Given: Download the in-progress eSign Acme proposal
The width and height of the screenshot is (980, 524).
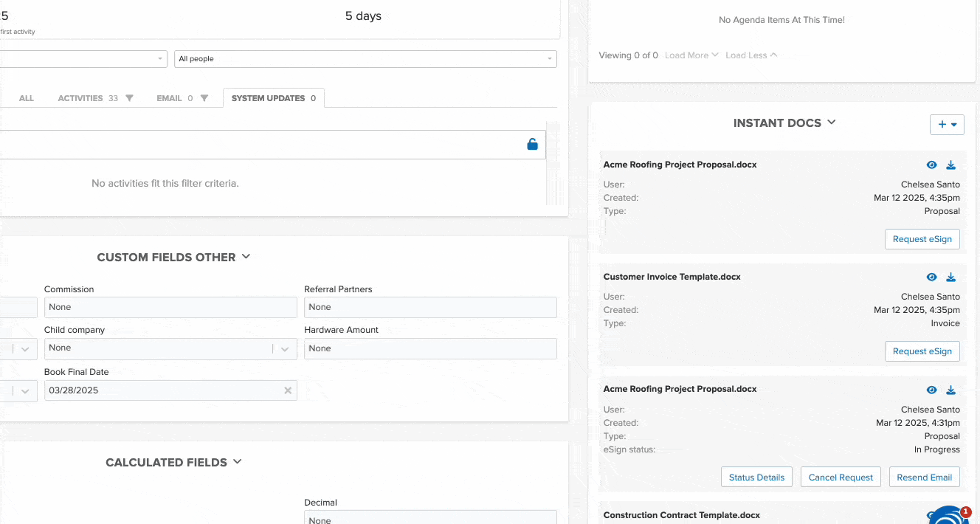Looking at the screenshot, I should (951, 390).
